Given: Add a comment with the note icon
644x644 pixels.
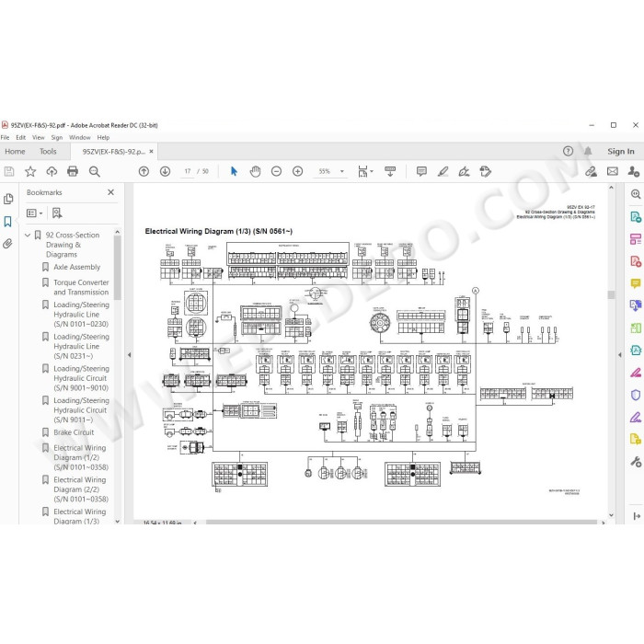Looking at the screenshot, I should tap(421, 171).
